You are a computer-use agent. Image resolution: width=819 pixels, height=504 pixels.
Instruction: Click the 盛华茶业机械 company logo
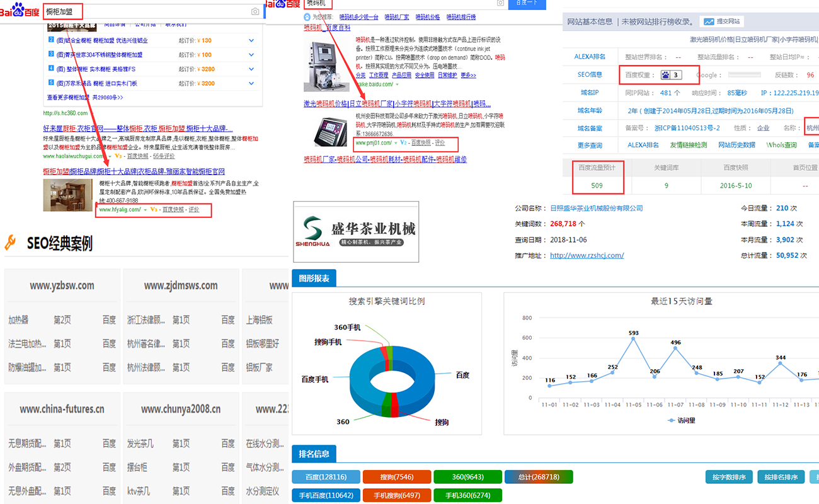click(x=356, y=231)
